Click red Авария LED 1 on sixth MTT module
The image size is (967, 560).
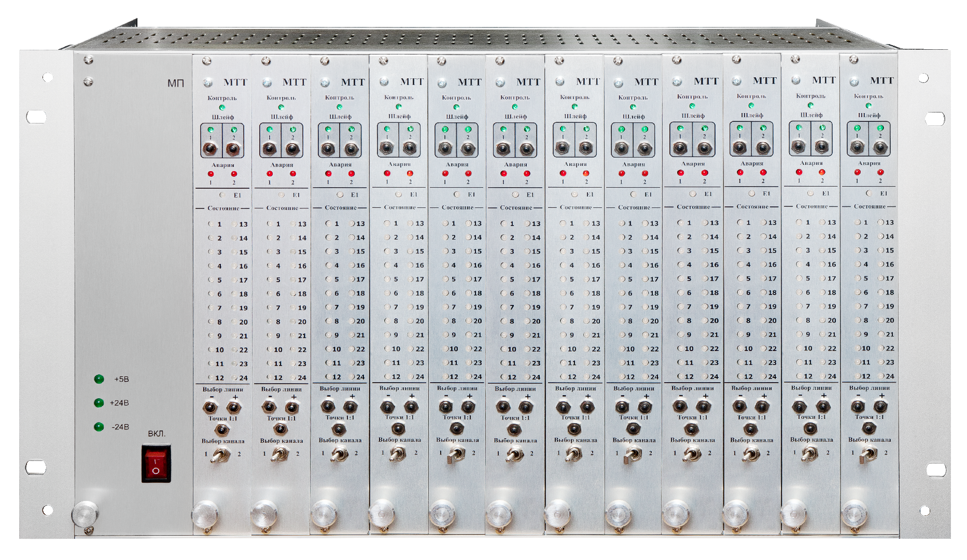pyautogui.click(x=503, y=173)
